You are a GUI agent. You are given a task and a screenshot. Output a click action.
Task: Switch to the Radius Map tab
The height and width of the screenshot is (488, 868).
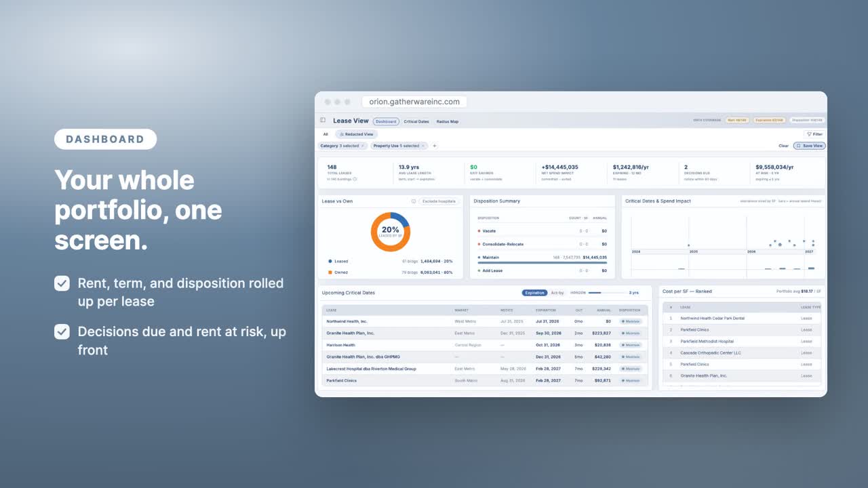tap(448, 121)
